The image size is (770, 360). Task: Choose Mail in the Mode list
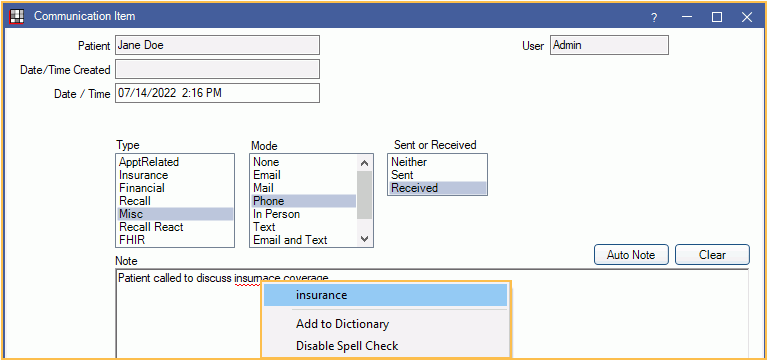pos(304,188)
